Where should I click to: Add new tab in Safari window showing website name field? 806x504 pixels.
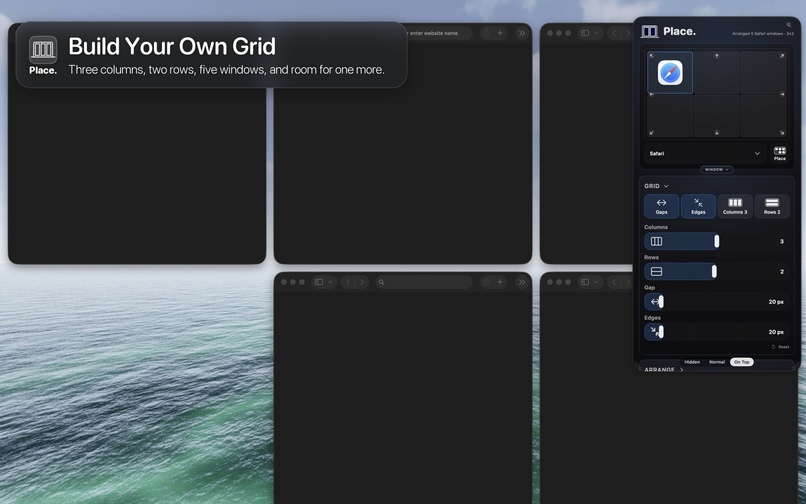coord(500,33)
